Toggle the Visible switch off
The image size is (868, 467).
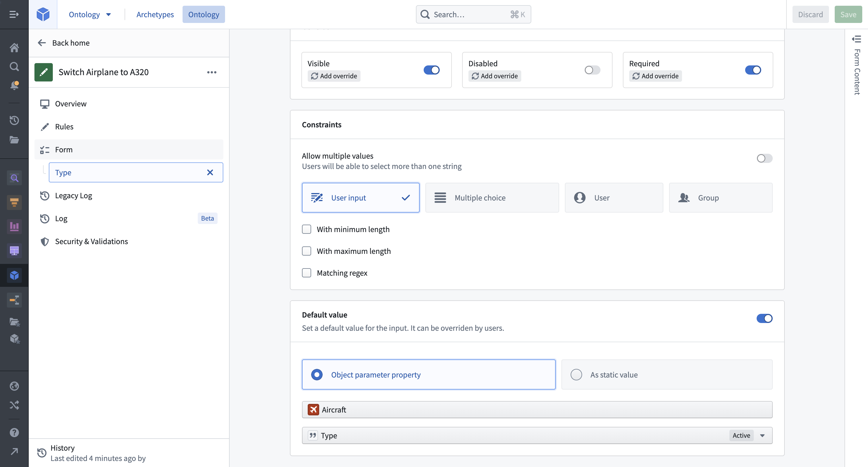point(431,70)
